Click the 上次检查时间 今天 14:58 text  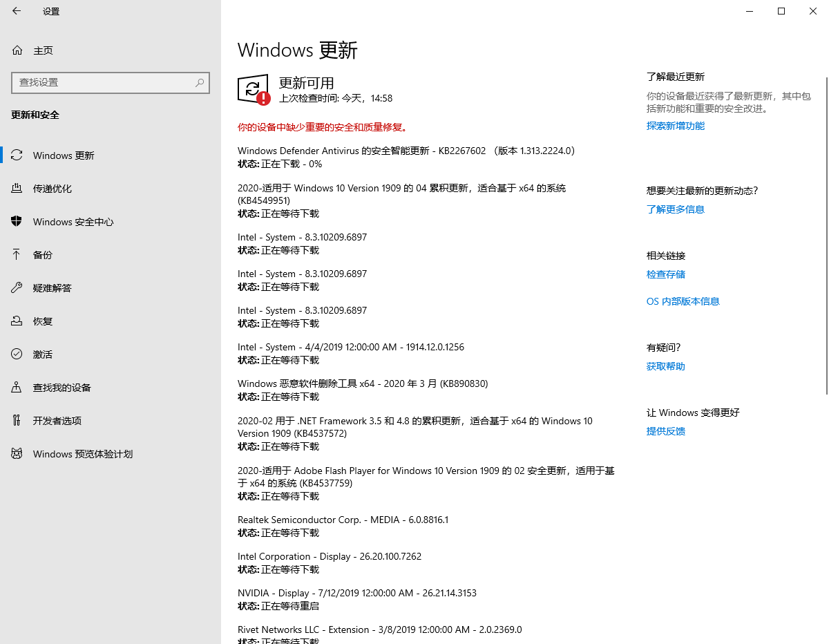pos(335,99)
